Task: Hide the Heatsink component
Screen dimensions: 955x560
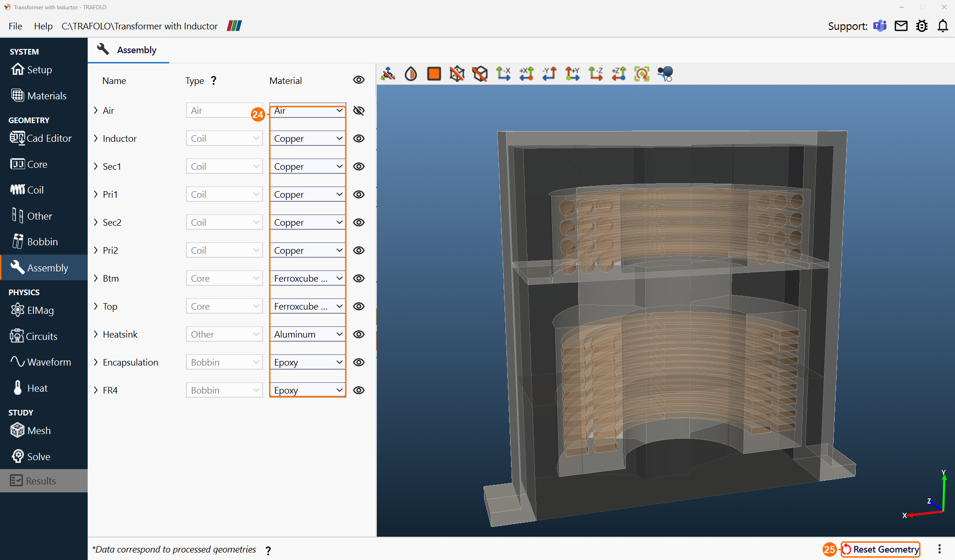Action: (359, 334)
